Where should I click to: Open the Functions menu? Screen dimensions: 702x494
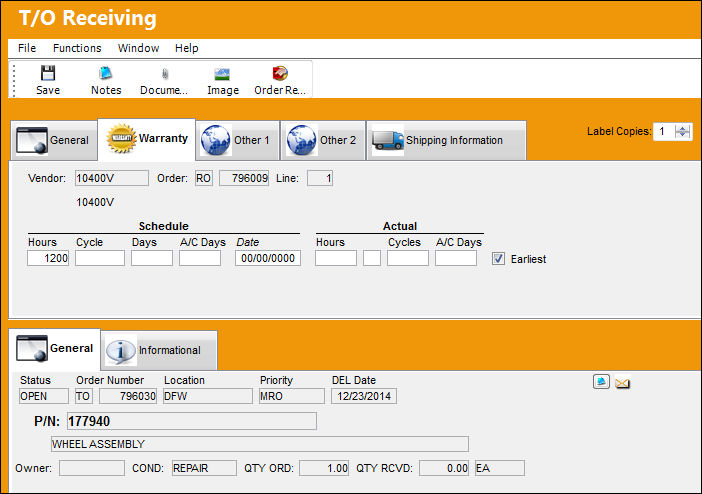[77, 48]
